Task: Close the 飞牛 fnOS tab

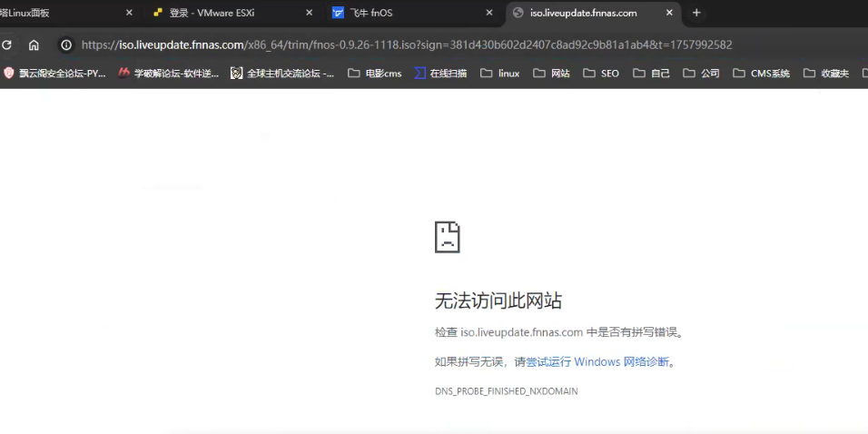Action: pos(488,13)
